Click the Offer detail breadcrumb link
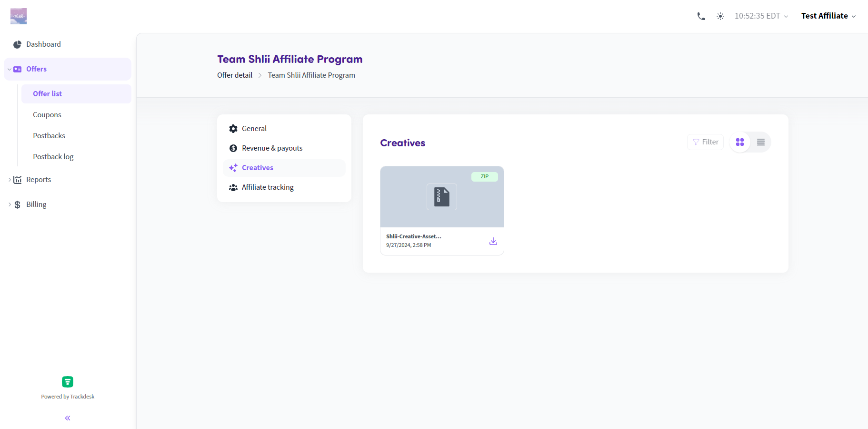Image resolution: width=868 pixels, height=429 pixels. tap(235, 75)
